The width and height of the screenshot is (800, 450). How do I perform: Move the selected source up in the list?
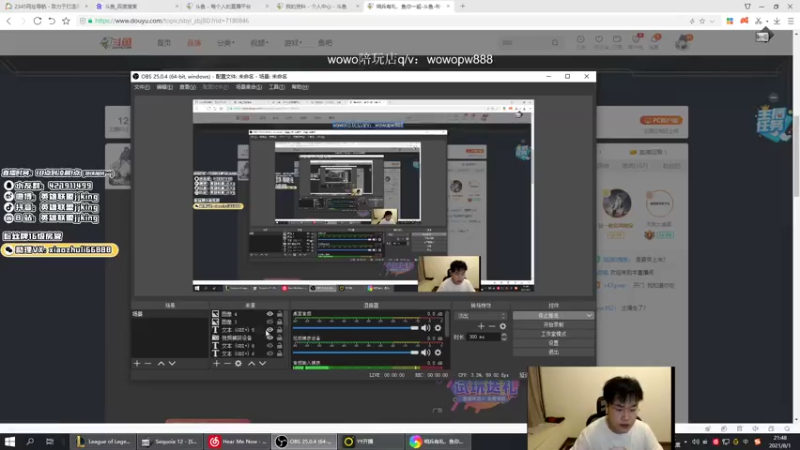251,363
